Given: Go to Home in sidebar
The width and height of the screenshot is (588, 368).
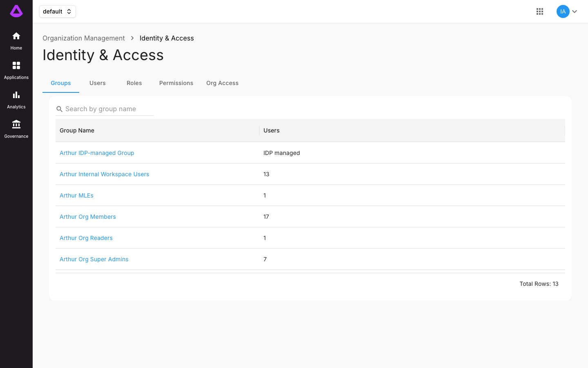Looking at the screenshot, I should (16, 41).
